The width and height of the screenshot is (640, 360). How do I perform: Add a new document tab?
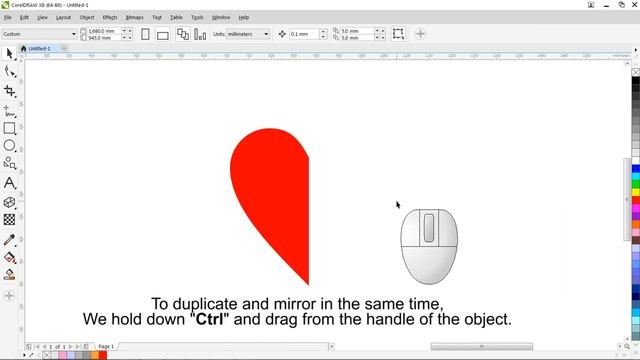[x=64, y=49]
